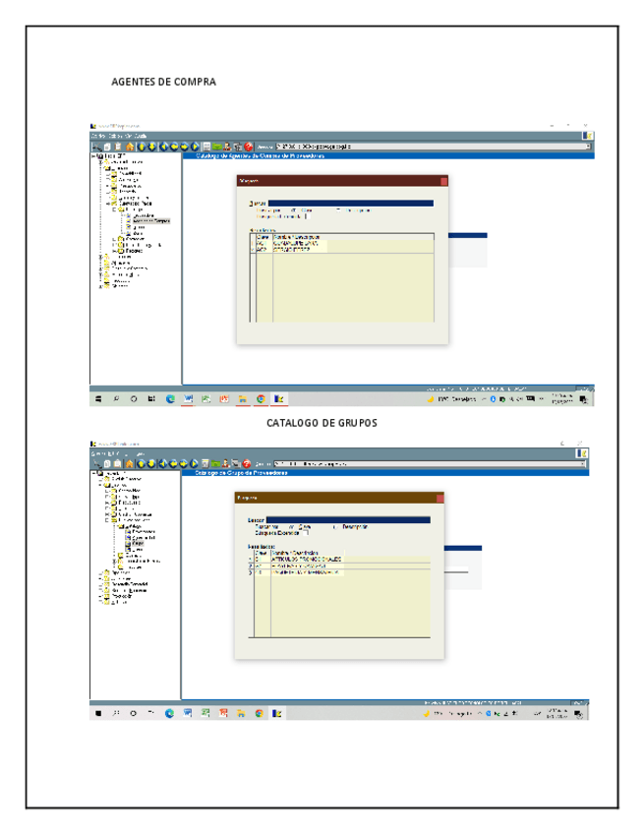
Task: Open File Explorer in the Catálogo de Grupos taskbar
Action: pos(242,713)
